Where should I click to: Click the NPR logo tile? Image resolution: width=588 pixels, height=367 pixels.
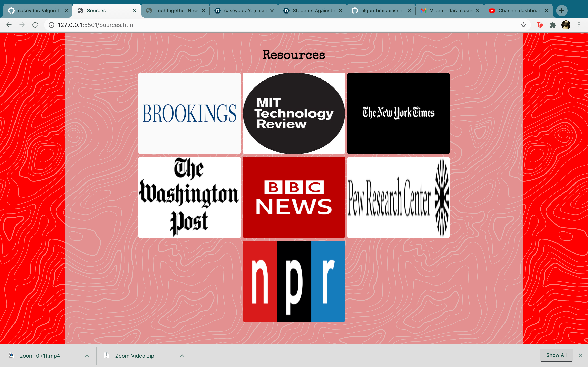click(x=294, y=281)
